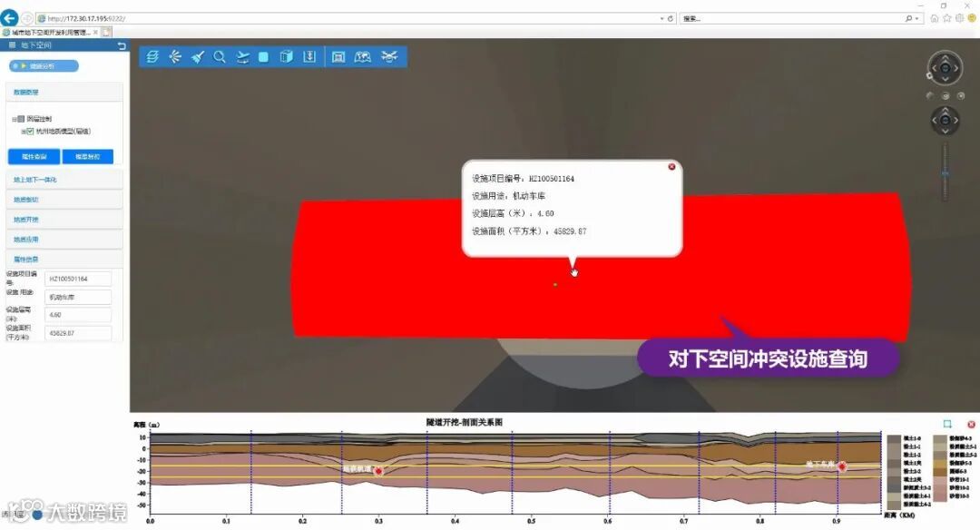Pan up on the lower navigation pad
Screen dimensions: 980x530
pos(945,110)
